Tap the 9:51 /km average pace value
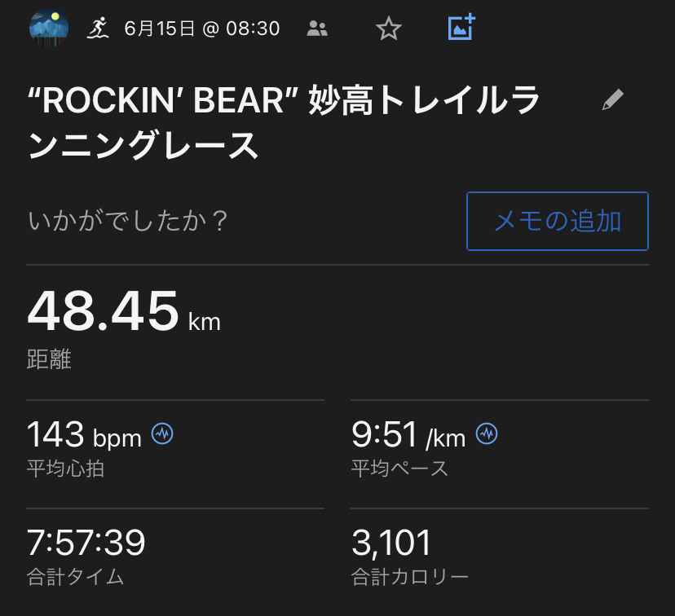The width and height of the screenshot is (675, 616). tap(408, 436)
